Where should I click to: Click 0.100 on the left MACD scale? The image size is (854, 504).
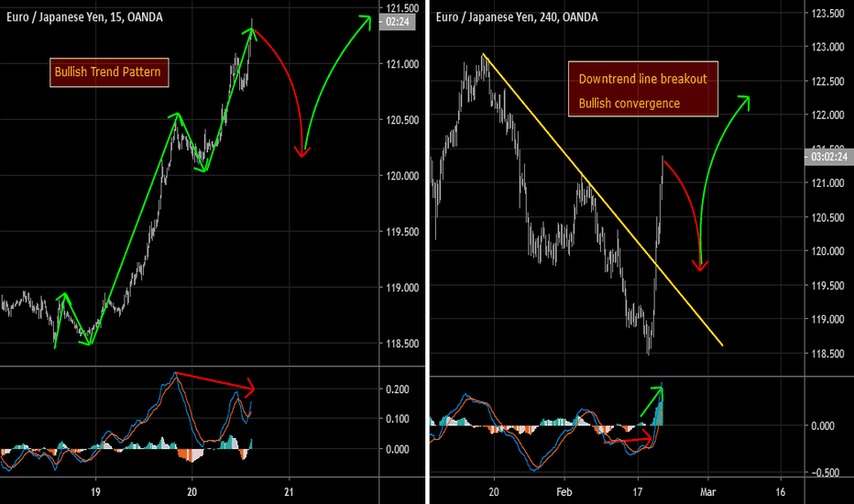pos(398,419)
